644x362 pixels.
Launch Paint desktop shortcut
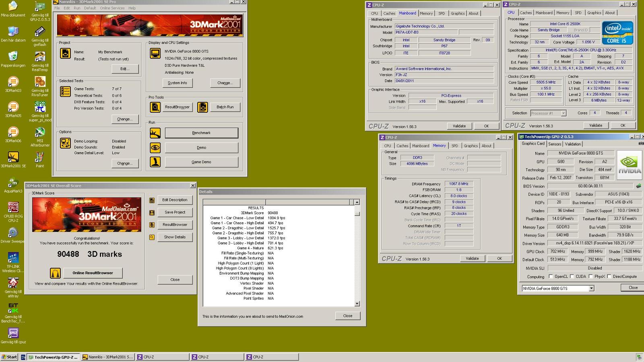pos(40,159)
